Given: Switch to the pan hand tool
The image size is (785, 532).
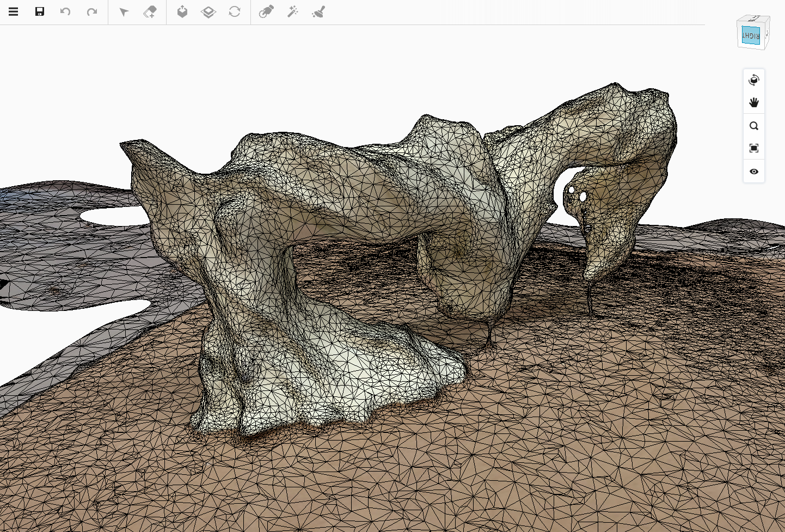Looking at the screenshot, I should (x=754, y=103).
